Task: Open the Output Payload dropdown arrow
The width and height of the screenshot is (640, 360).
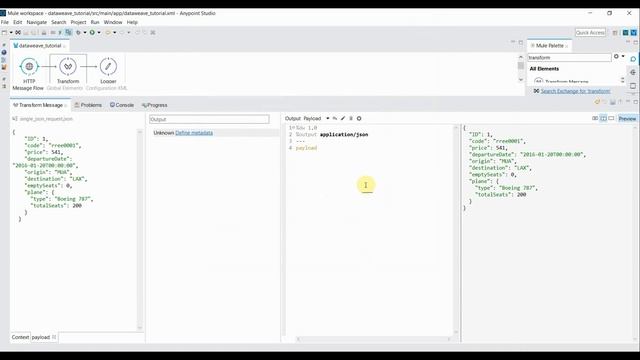Action: point(327,118)
